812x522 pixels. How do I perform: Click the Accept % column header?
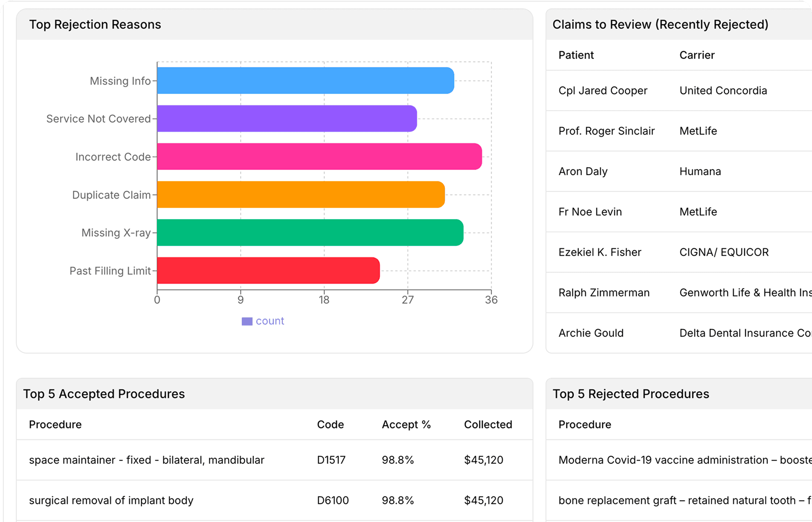click(406, 425)
